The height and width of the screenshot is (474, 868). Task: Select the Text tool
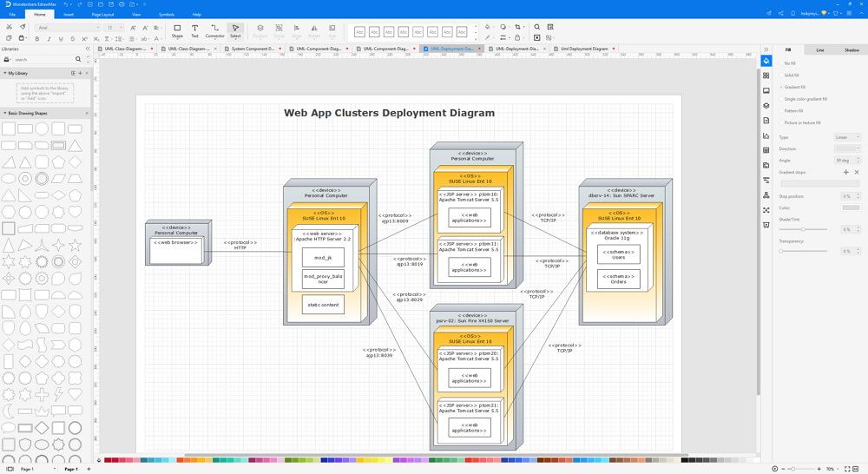[194, 31]
